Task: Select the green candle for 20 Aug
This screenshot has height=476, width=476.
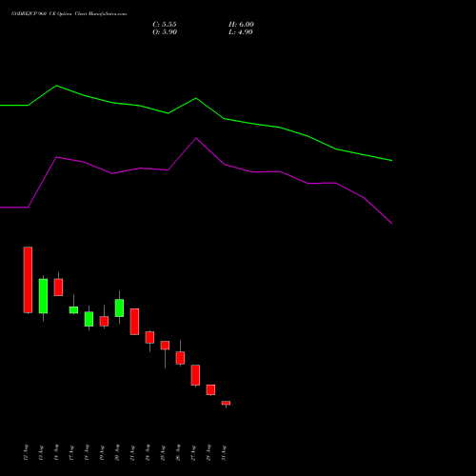Action: point(119,307)
